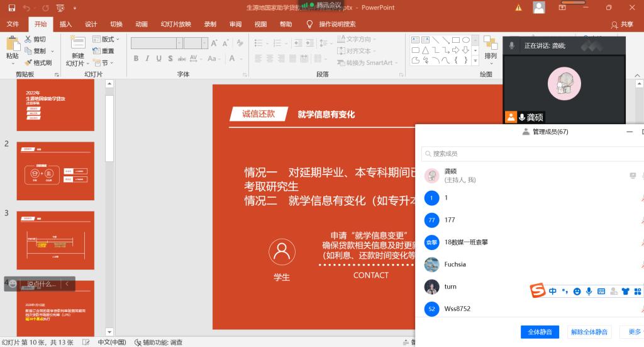Open the Sogou emoji face icon
Image resolution: width=644 pixels, height=347 pixels.
click(577, 292)
